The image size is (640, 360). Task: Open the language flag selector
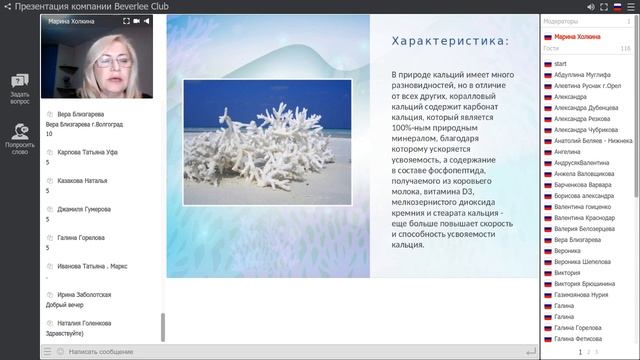coord(618,7)
